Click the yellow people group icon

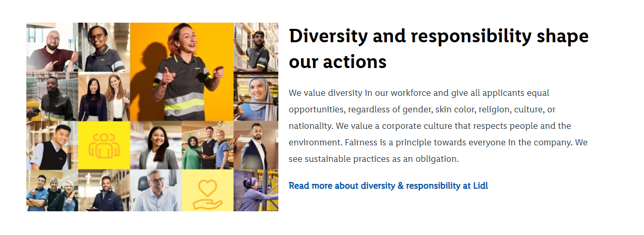[x=104, y=145]
